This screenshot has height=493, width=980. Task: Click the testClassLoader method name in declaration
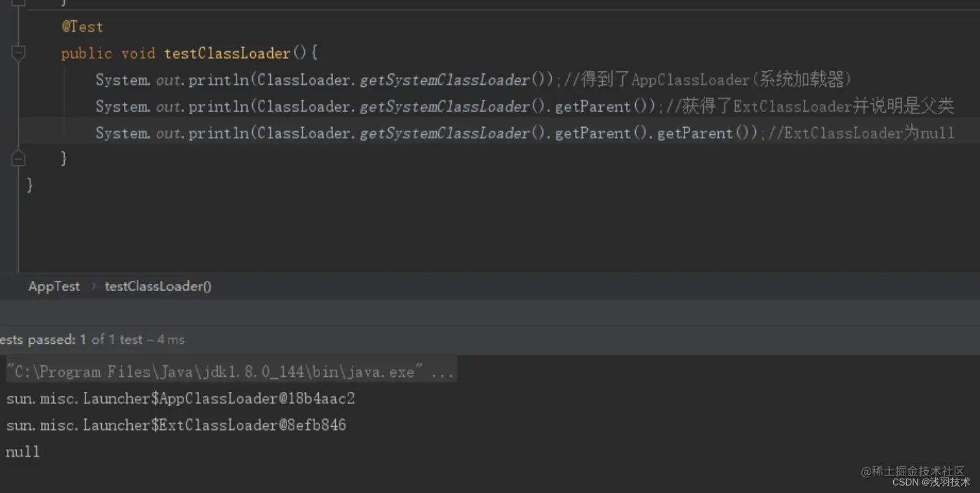pos(227,53)
